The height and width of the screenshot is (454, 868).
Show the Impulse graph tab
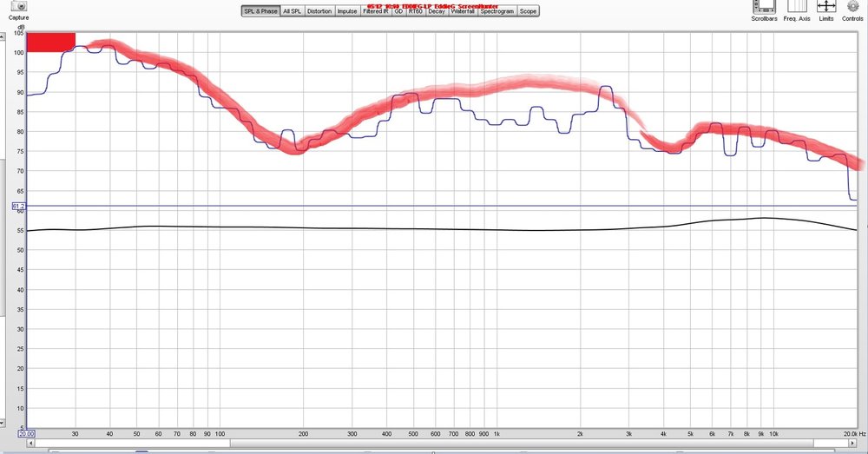[347, 11]
